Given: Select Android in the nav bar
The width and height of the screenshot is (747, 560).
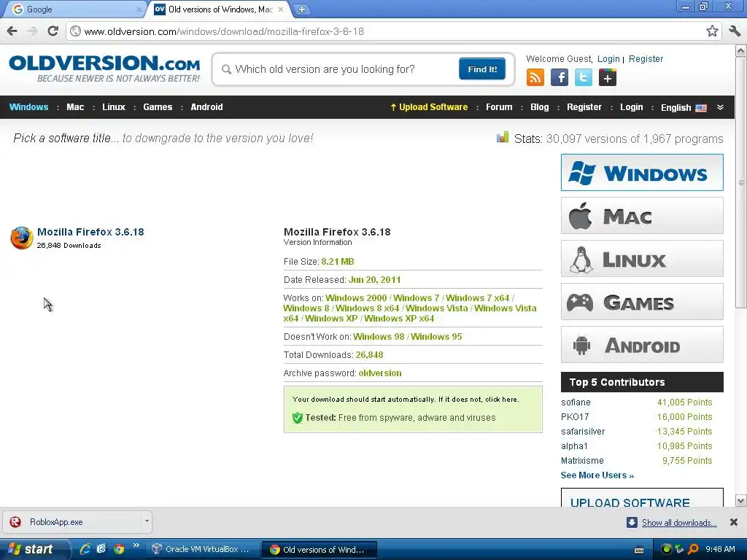Looking at the screenshot, I should tap(206, 107).
